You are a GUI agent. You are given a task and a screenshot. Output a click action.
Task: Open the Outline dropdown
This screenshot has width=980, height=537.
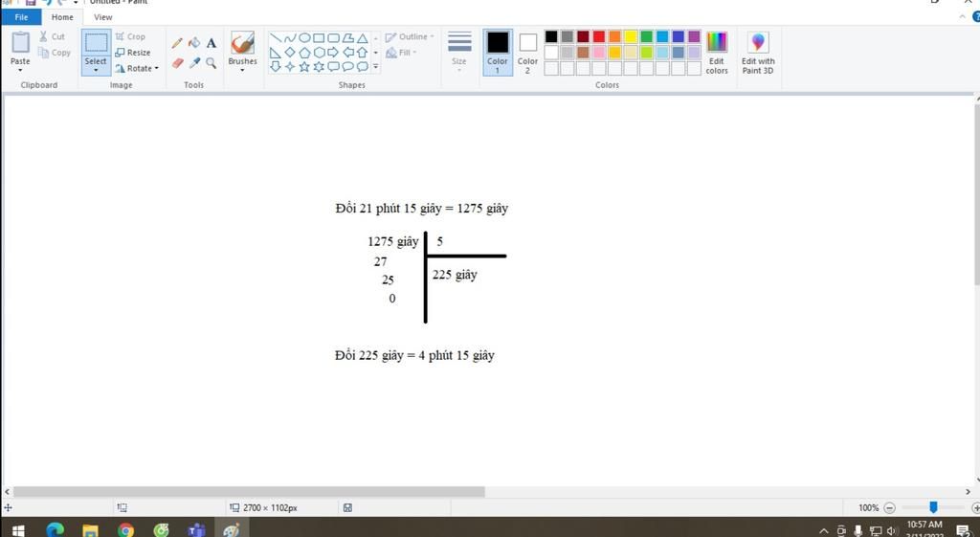pos(410,37)
